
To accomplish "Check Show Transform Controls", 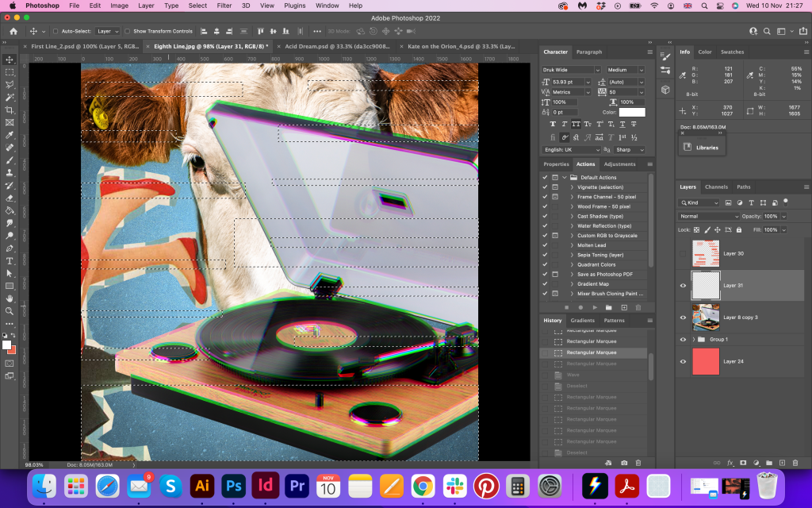I will pyautogui.click(x=128, y=31).
